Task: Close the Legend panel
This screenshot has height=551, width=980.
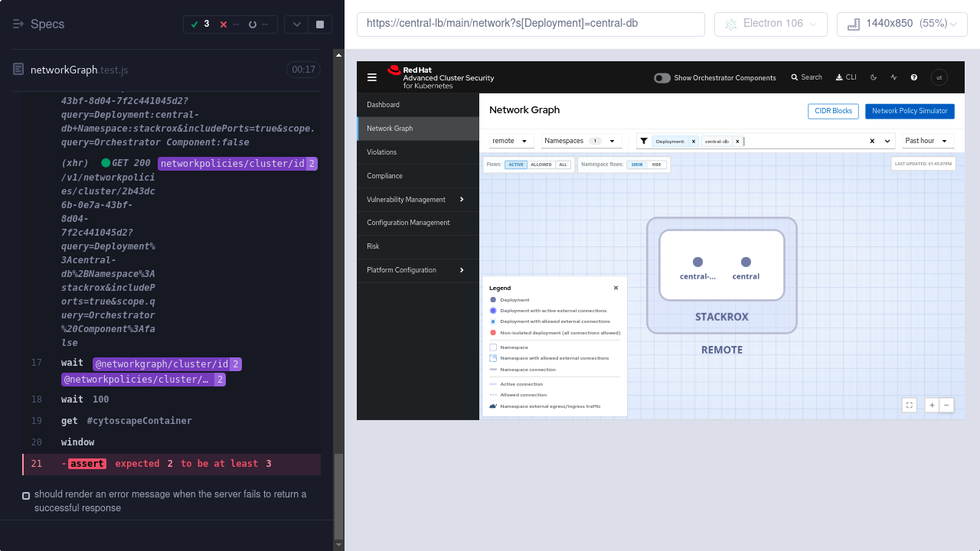Action: coord(616,289)
